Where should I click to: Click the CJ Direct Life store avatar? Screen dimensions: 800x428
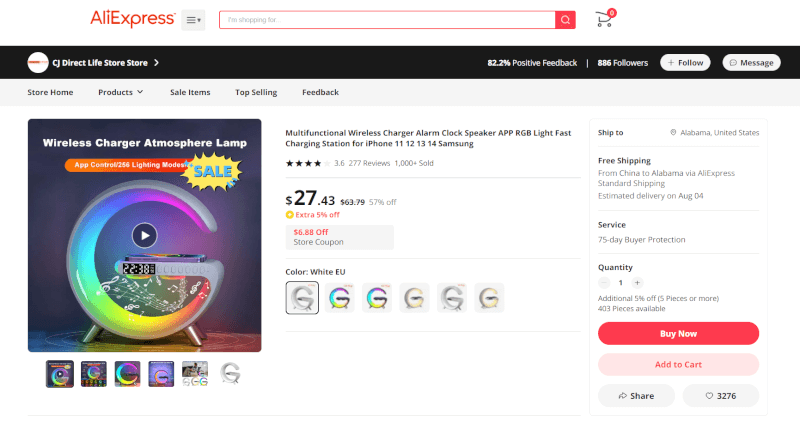pyautogui.click(x=38, y=63)
